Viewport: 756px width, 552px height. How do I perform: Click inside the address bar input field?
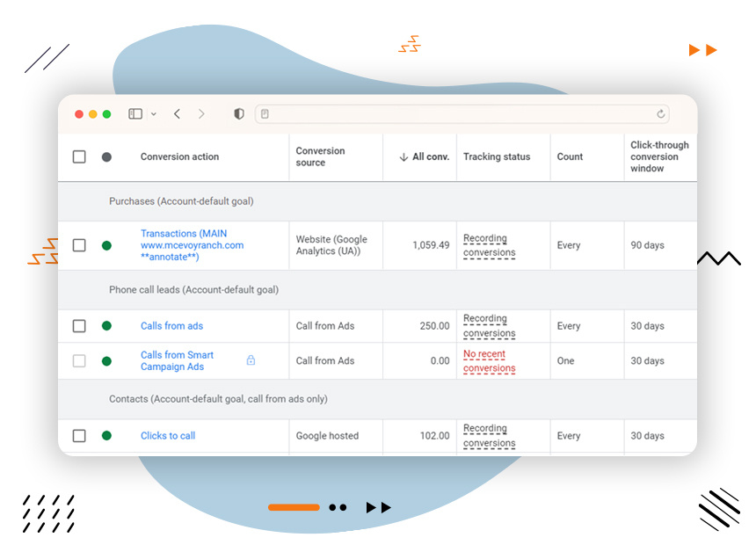[457, 114]
